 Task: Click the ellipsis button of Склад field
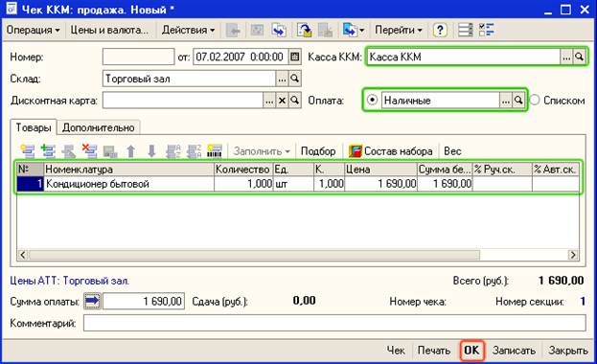click(282, 79)
